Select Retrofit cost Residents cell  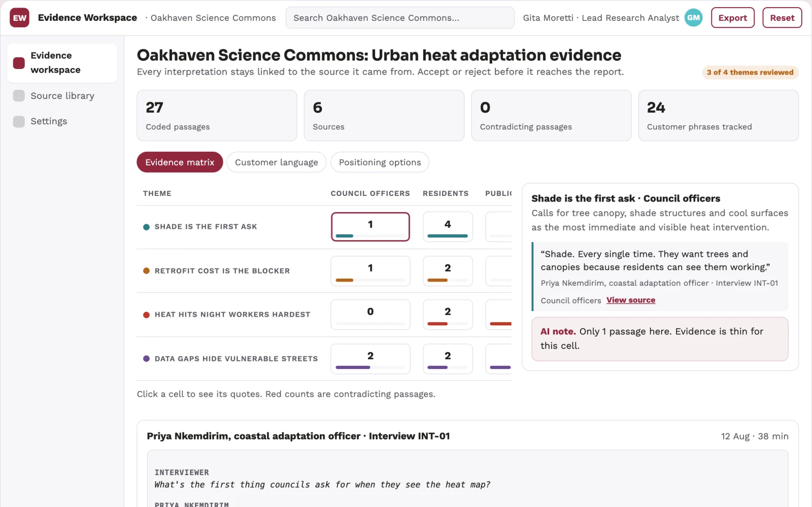[x=448, y=271]
